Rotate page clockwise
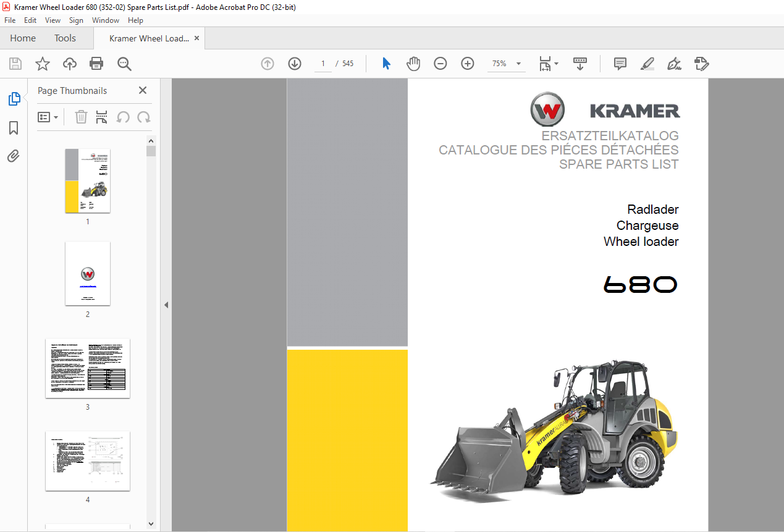Viewport: 784px width, 532px height. click(x=144, y=117)
